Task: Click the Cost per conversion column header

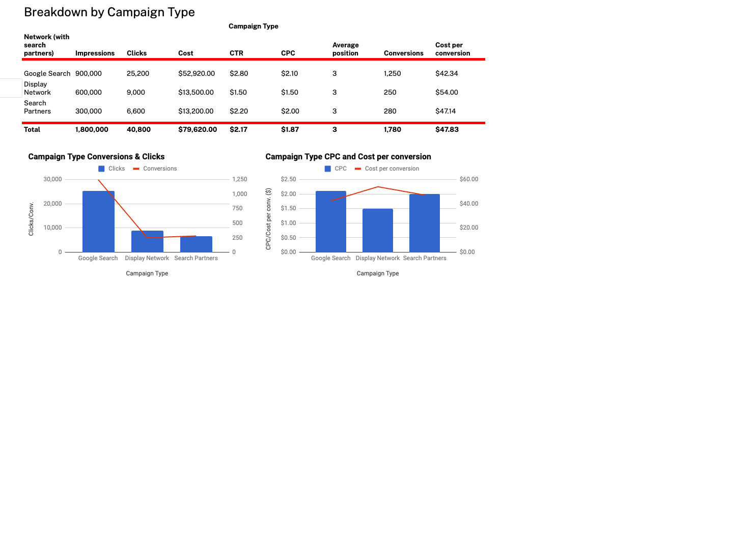Action: click(452, 49)
